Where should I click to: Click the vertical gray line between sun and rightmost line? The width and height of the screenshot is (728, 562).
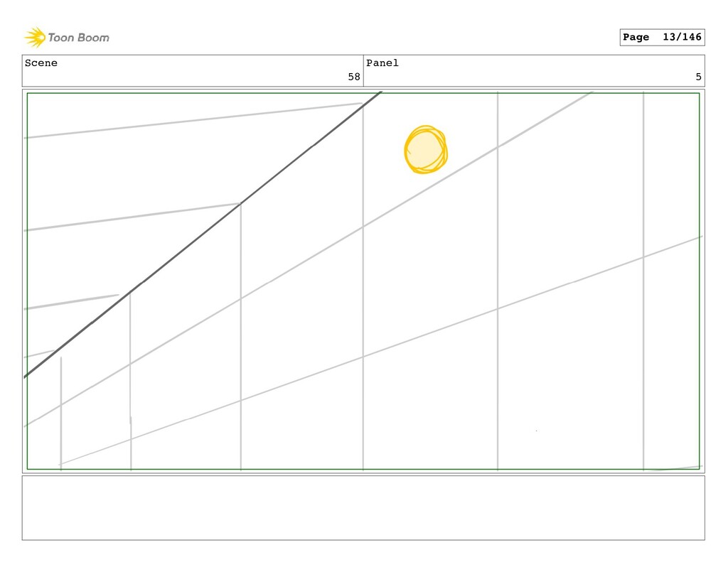498,281
